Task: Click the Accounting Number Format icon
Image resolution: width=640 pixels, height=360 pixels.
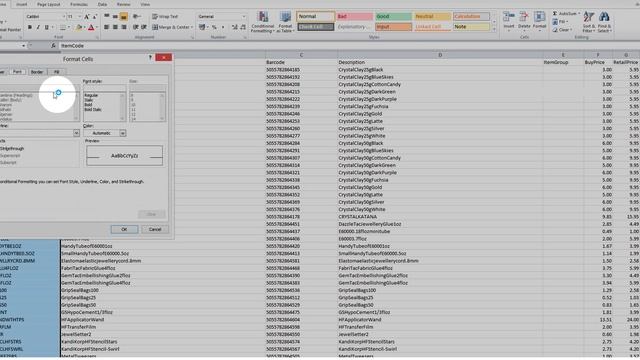Action: [202, 27]
